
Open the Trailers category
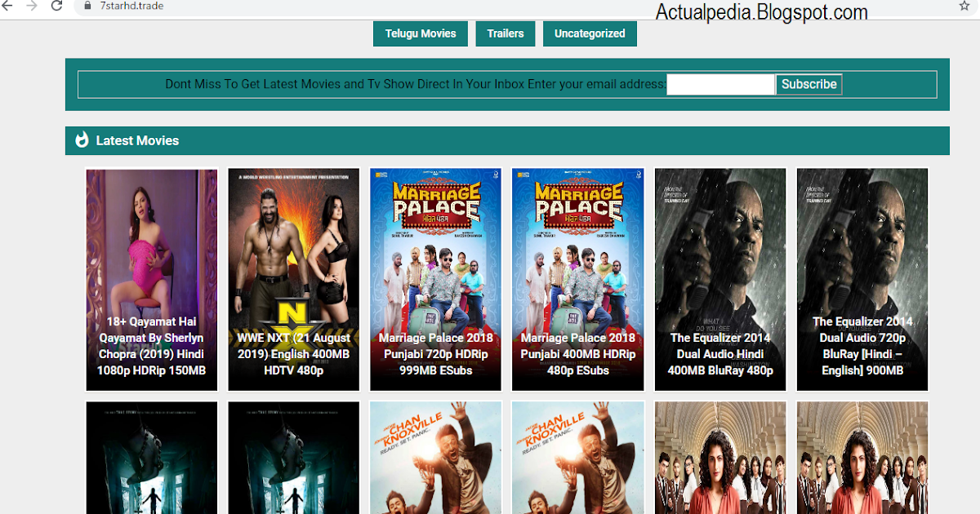pyautogui.click(x=506, y=33)
